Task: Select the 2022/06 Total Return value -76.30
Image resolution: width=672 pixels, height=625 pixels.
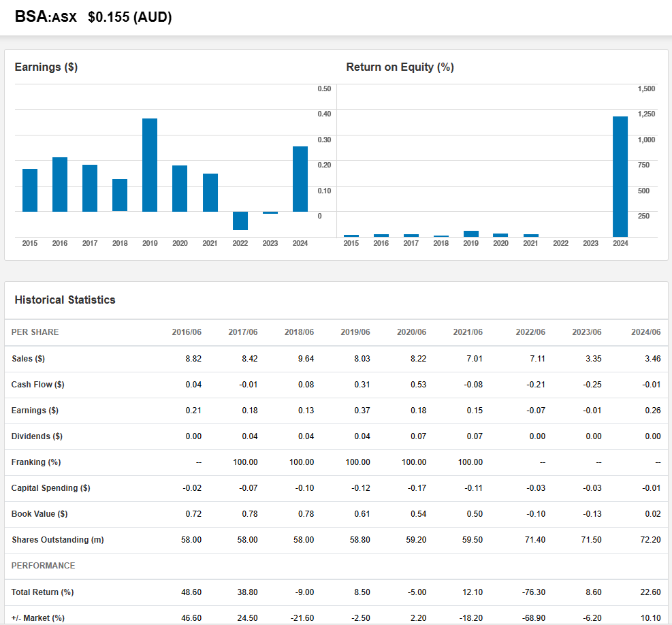Action: 532,592
